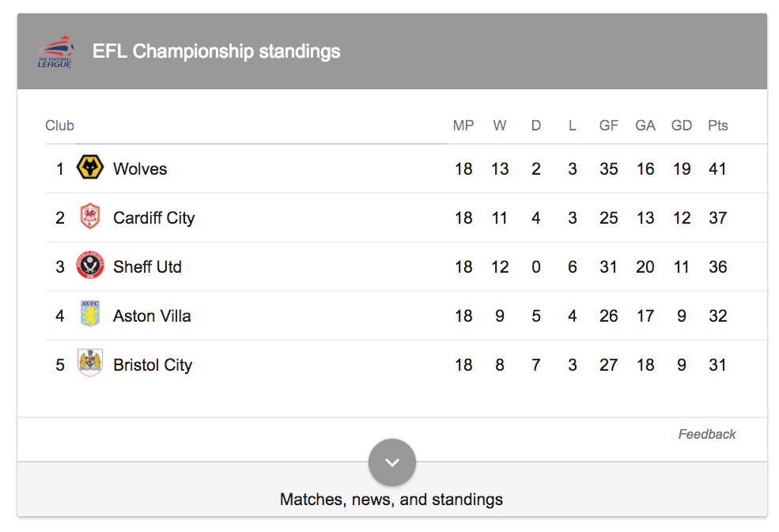This screenshot has height=532, width=779.
Task: Click the GD column header
Action: [x=681, y=125]
